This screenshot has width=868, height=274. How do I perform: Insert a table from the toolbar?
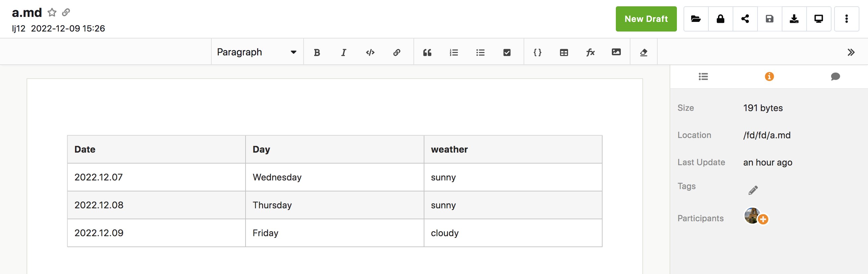coord(564,52)
